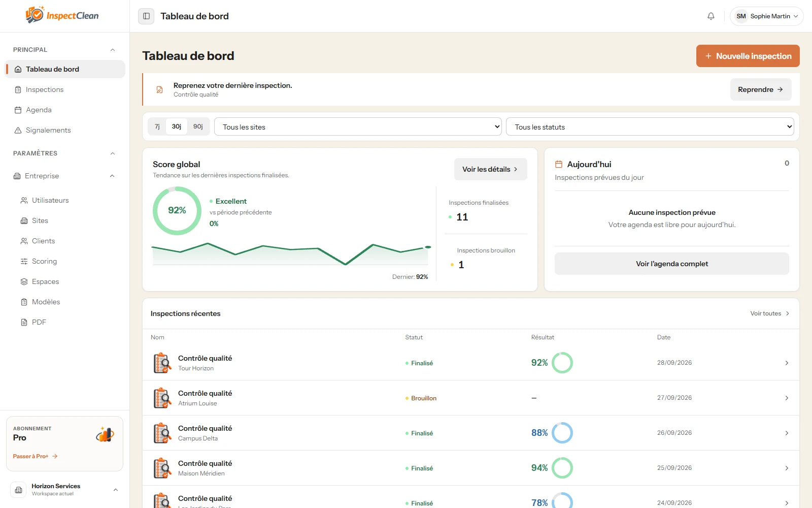Click the Signalements warning icon
812x508 pixels.
click(18, 130)
